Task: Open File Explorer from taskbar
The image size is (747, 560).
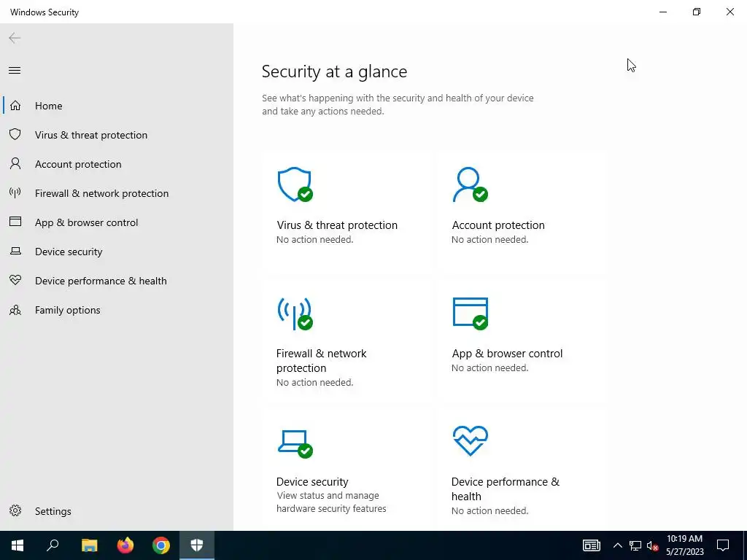Action: tap(89, 545)
